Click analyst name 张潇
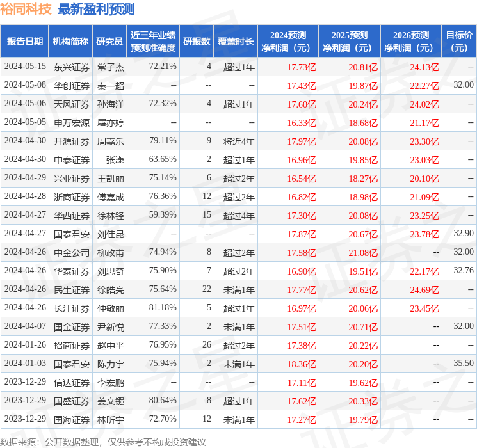Screen dimensions: 477x448 115,160
